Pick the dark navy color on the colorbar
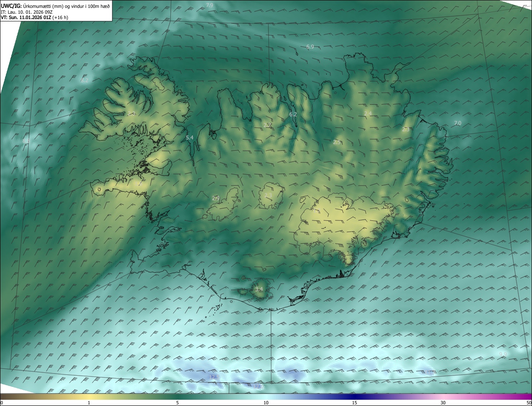This screenshot has width=532, height=406. 355,396
